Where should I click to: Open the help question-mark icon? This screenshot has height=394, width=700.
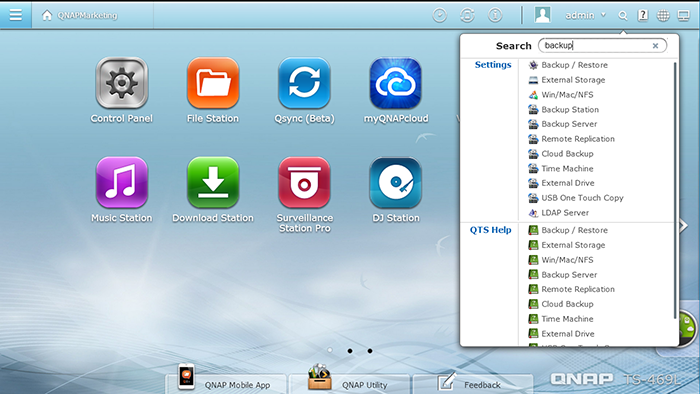643,15
